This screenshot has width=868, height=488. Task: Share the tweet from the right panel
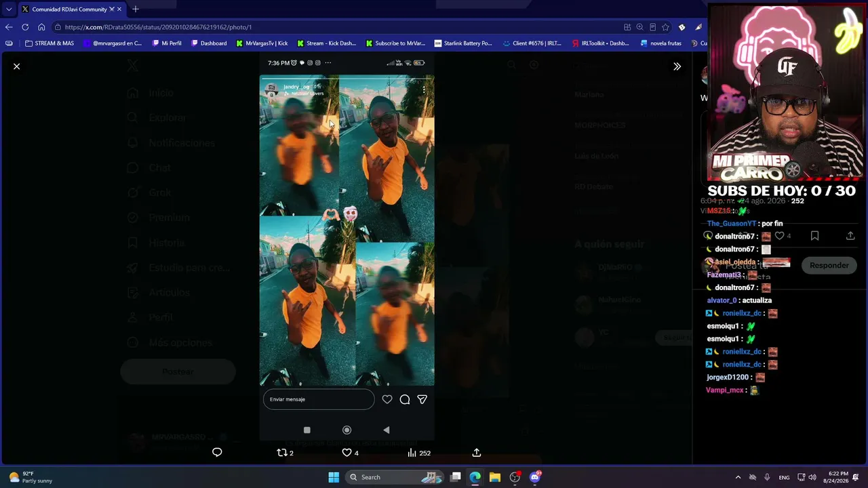click(850, 236)
